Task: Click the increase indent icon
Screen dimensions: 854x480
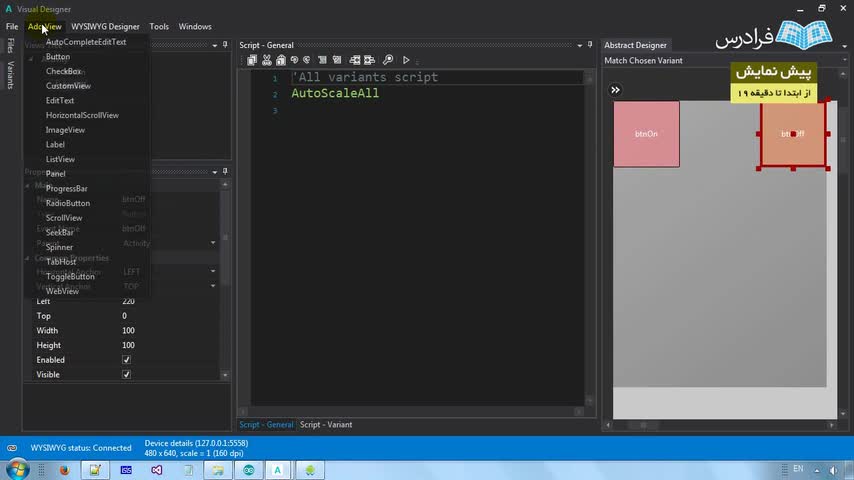Action: click(369, 60)
